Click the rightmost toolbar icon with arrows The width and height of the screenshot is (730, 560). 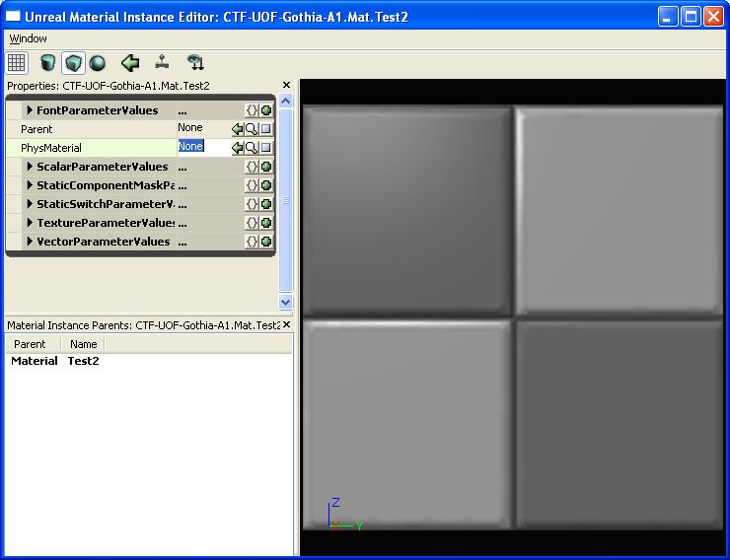(195, 63)
